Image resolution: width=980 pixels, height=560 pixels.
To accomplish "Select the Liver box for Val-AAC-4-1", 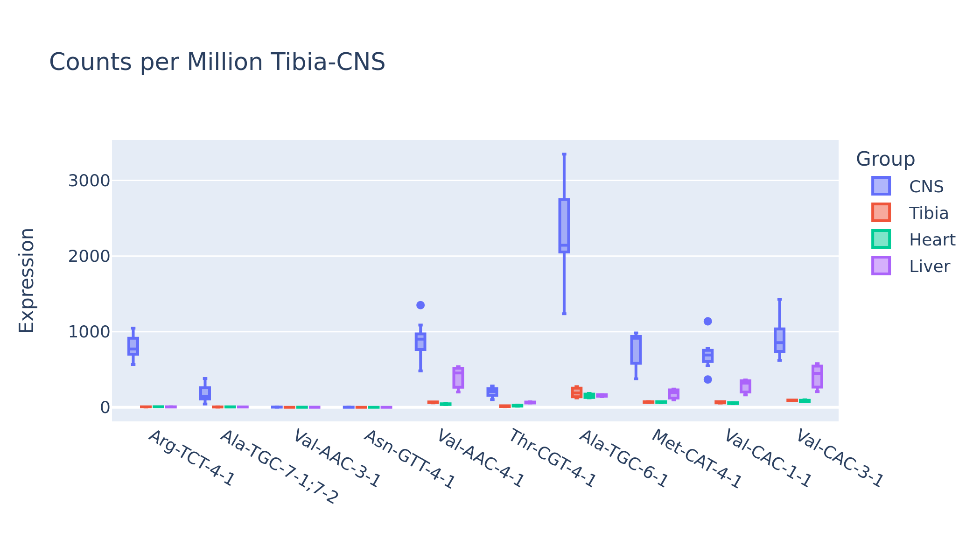I will [x=458, y=378].
